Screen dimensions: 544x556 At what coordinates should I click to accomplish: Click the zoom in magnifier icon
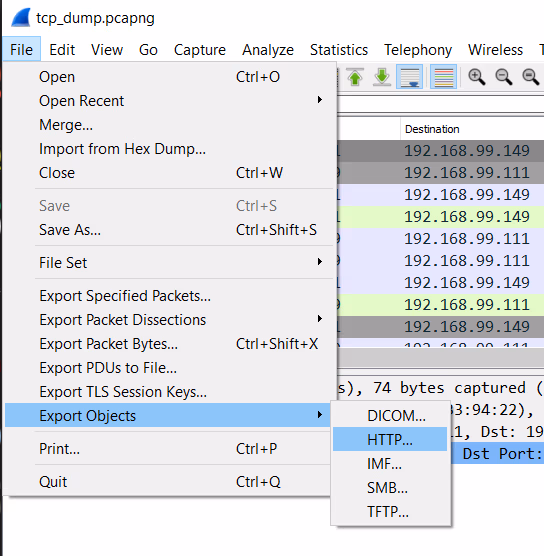[477, 77]
